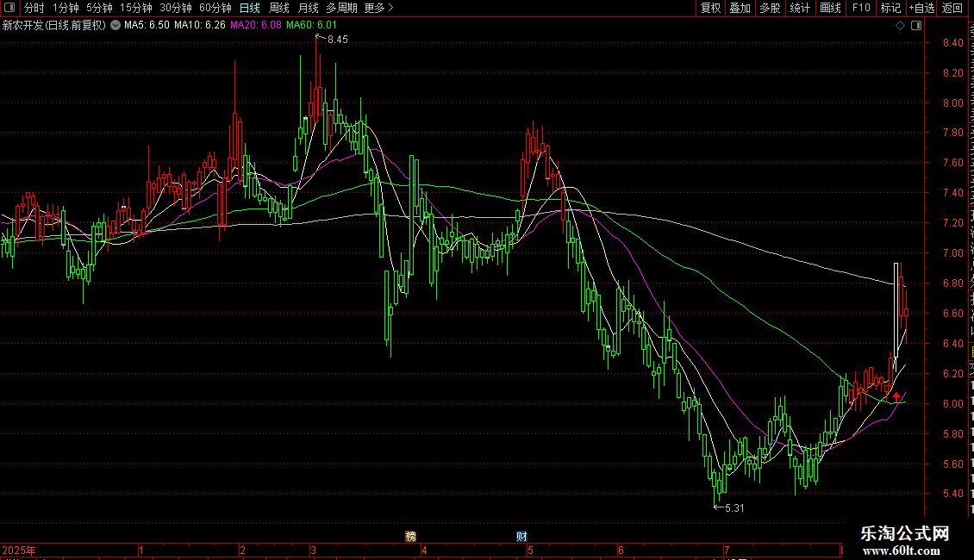The image size is (974, 560).
Task: Add stock via +自选 button
Action: 921,8
